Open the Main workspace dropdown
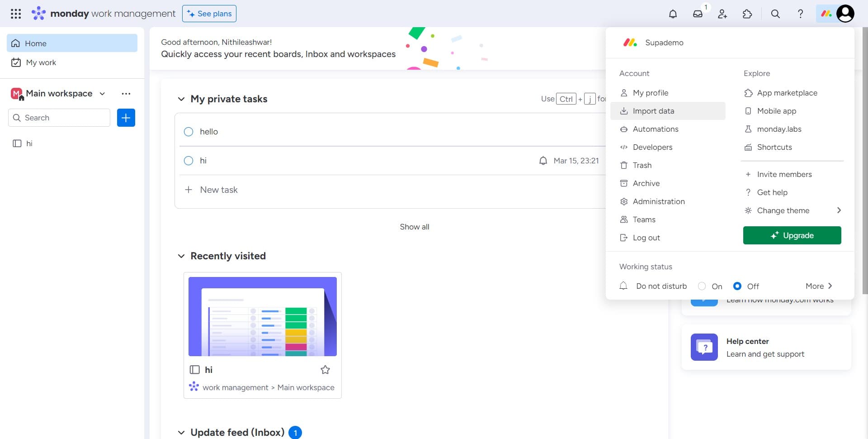Viewport: 868px width, 439px height. click(x=102, y=94)
